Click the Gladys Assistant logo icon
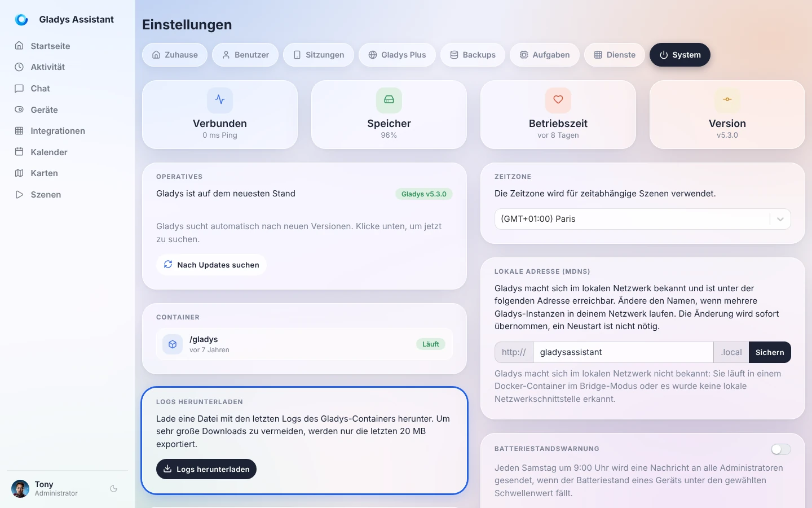Screen dimensions: 812x508 (x=21, y=20)
